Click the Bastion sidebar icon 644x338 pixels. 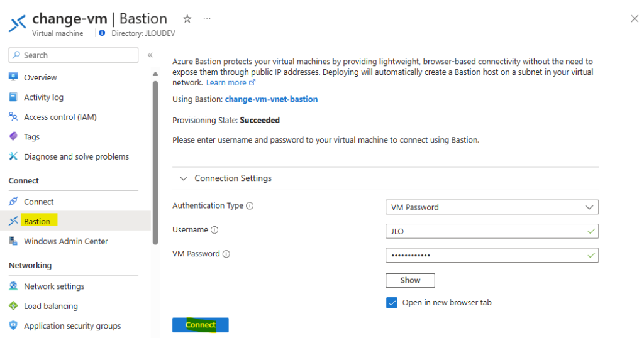[x=13, y=221]
